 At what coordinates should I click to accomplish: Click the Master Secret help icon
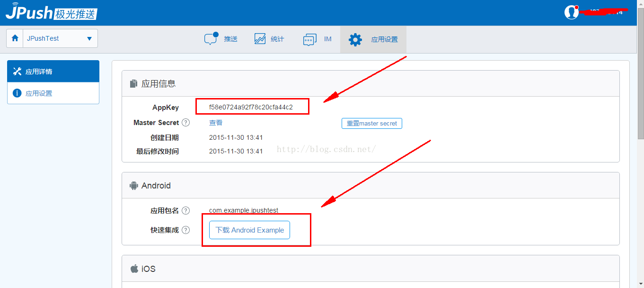[186, 122]
